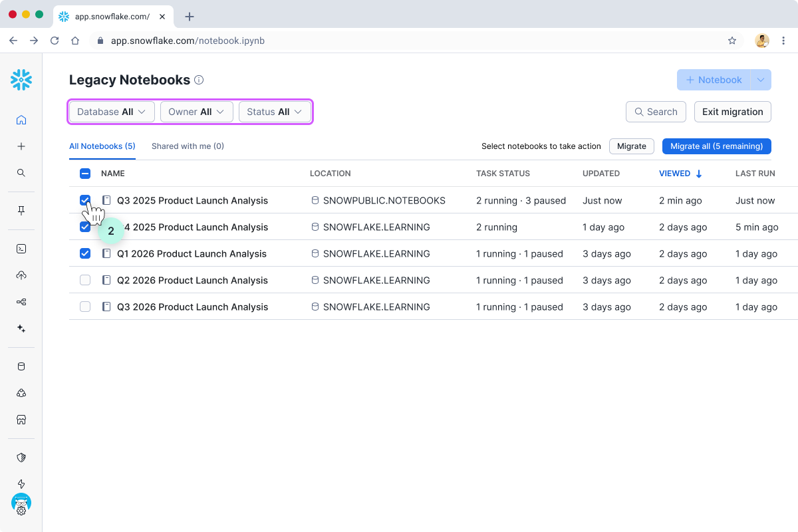Open the database cylinder icon in sidebar
This screenshot has height=532, width=798.
21,366
